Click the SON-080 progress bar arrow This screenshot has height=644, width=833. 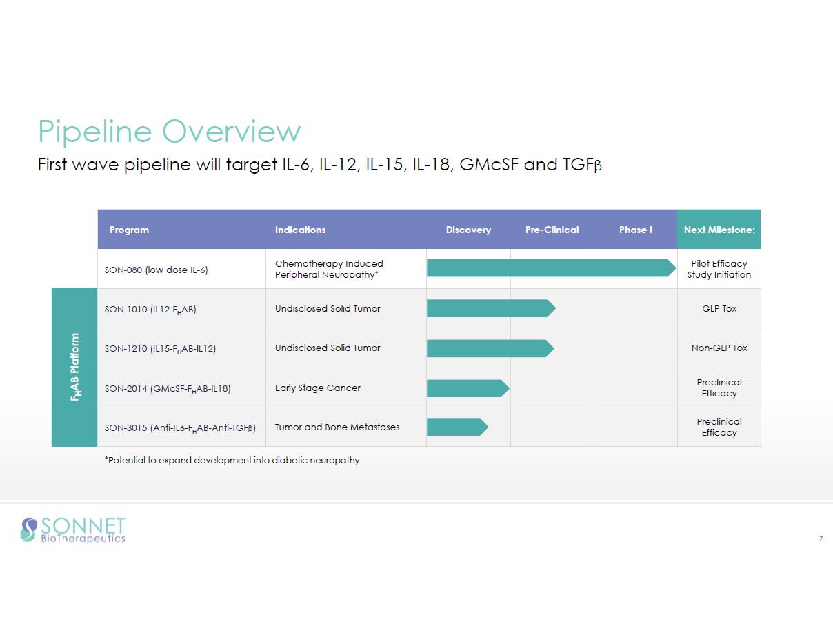tap(551, 268)
